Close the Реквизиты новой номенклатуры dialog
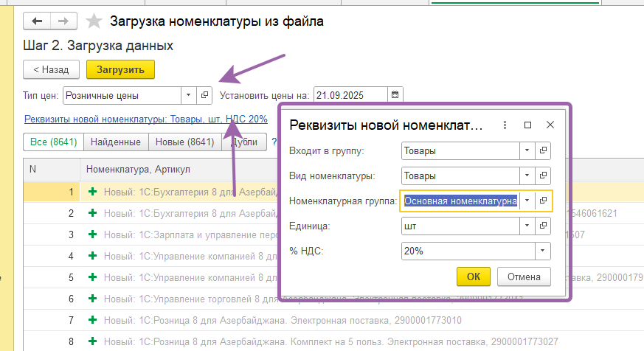The height and width of the screenshot is (351, 644). (550, 125)
